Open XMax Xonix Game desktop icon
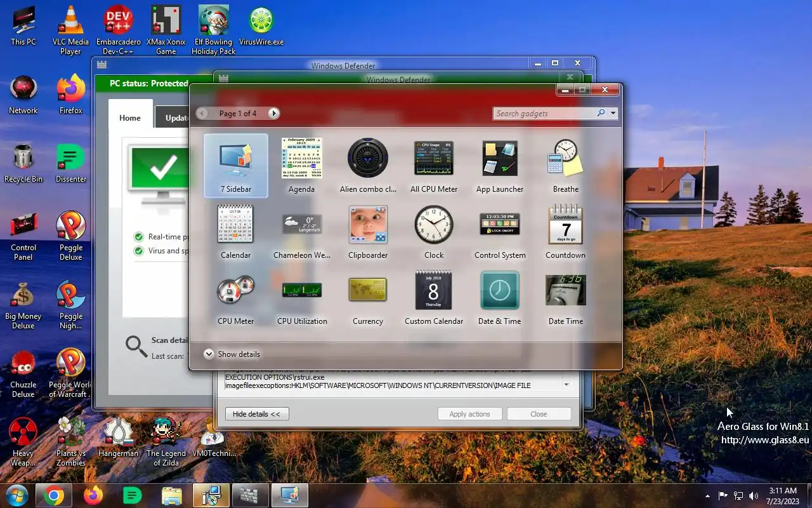This screenshot has width=812, height=508. [166, 30]
